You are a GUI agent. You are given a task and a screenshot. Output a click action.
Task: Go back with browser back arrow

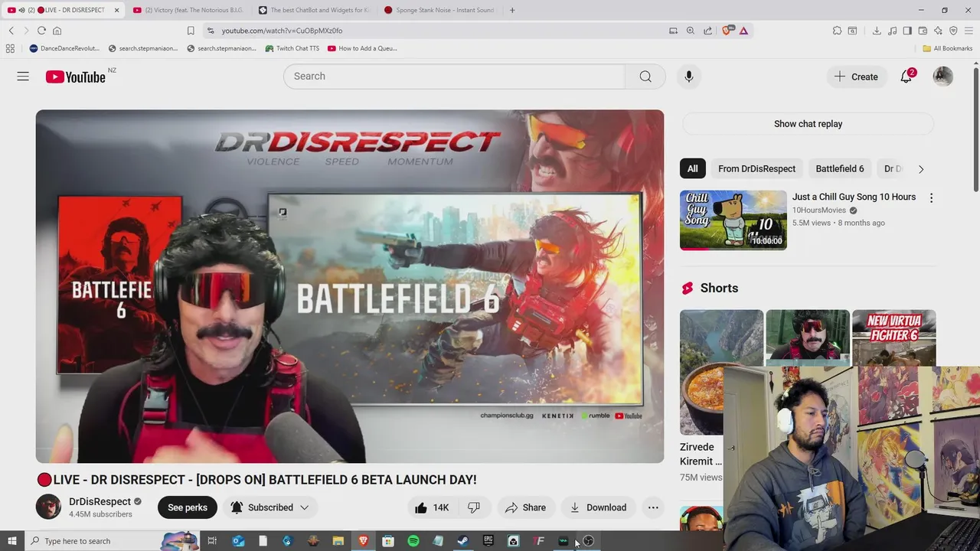tap(11, 31)
